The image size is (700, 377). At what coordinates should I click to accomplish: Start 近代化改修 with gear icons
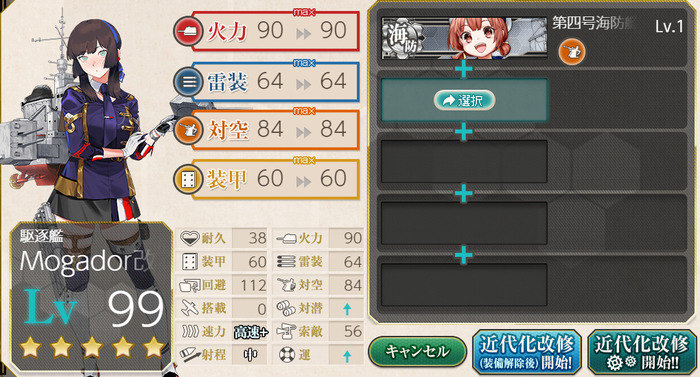click(642, 352)
